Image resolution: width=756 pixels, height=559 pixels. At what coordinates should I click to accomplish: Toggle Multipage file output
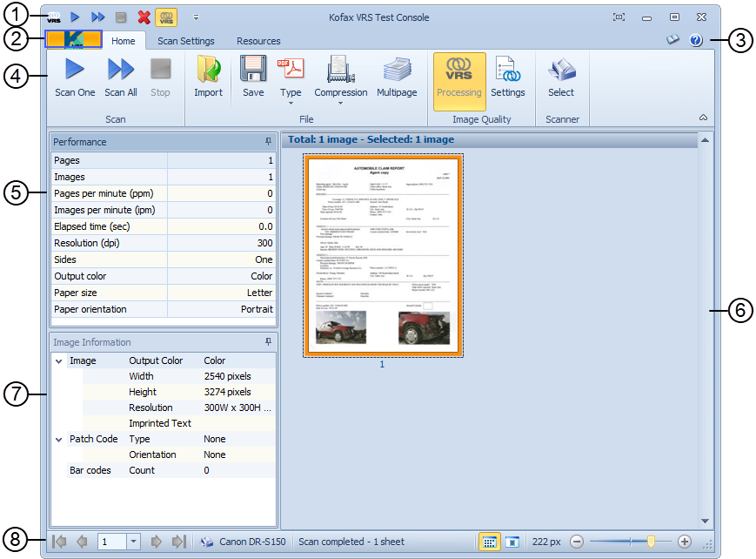(x=397, y=77)
